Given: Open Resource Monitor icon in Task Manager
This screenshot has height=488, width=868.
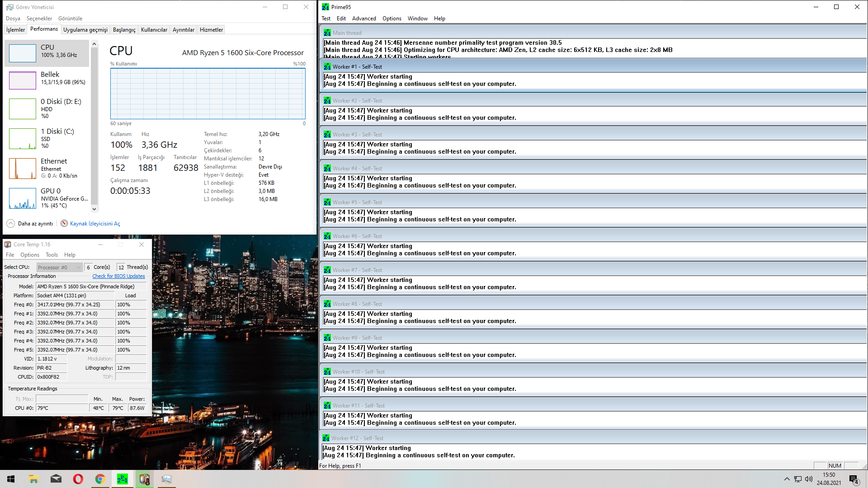Looking at the screenshot, I should click(x=64, y=223).
